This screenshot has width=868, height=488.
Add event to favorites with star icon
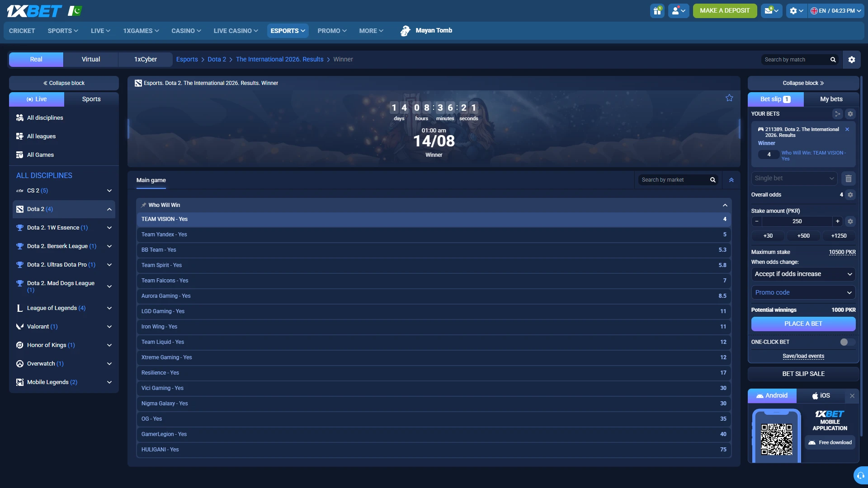click(x=729, y=98)
